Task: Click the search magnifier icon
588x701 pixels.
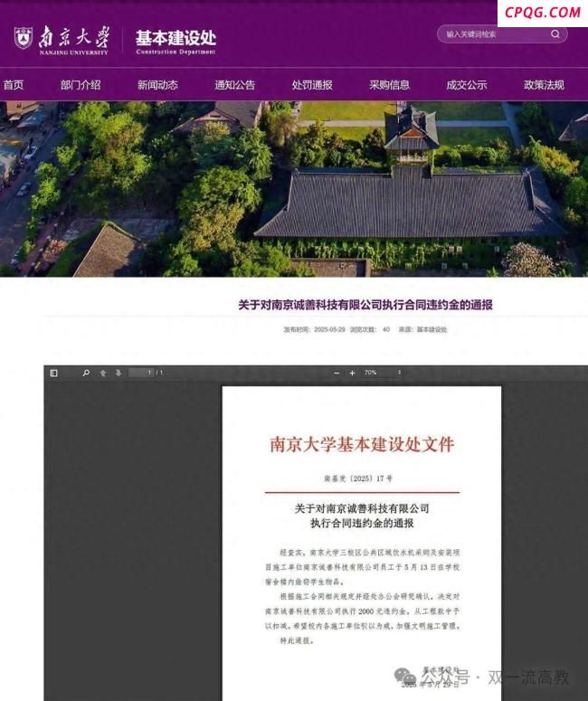Action: pos(555,34)
